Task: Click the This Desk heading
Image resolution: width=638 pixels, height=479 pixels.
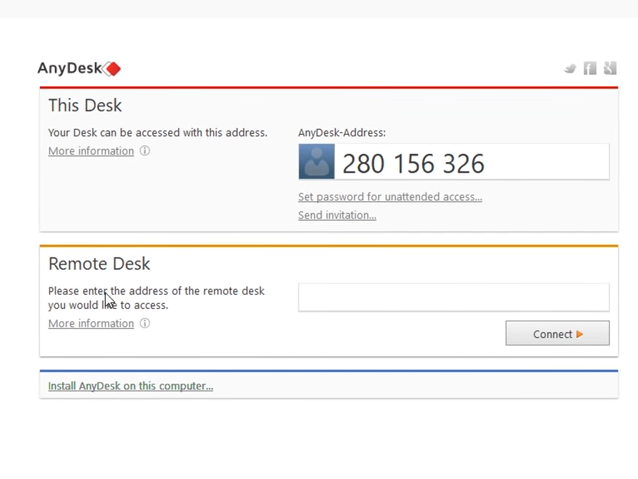Action: point(85,105)
